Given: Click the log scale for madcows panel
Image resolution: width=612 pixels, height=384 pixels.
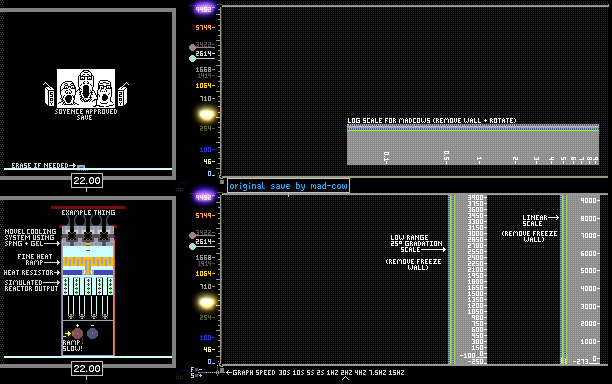Looking at the screenshot, I should (x=473, y=144).
